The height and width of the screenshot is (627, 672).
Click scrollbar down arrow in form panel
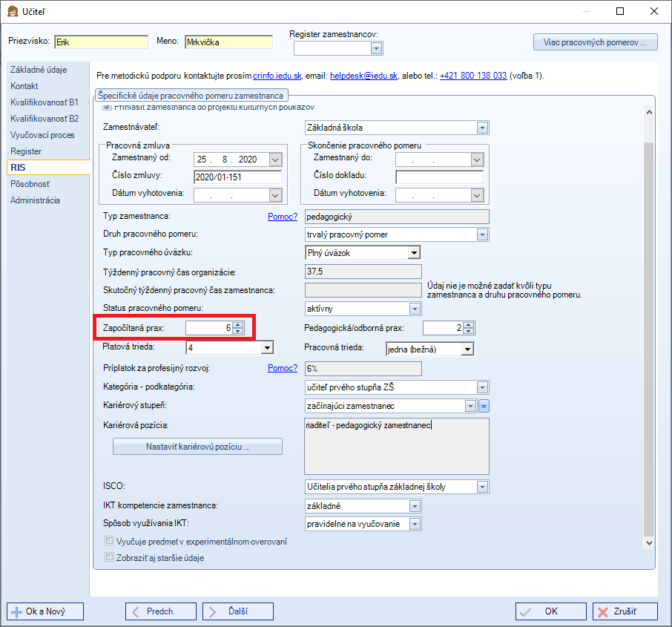point(649,543)
